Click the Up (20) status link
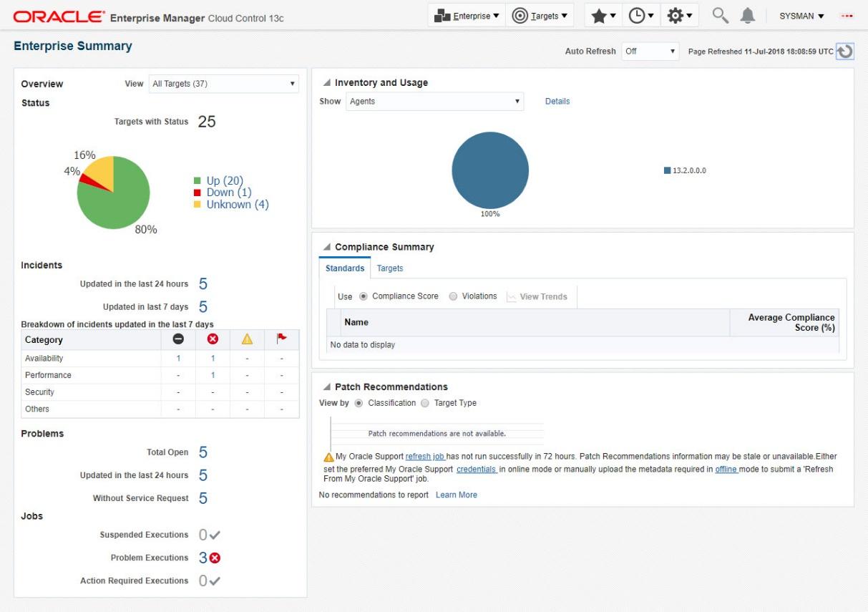Image resolution: width=868 pixels, height=612 pixels. (225, 181)
